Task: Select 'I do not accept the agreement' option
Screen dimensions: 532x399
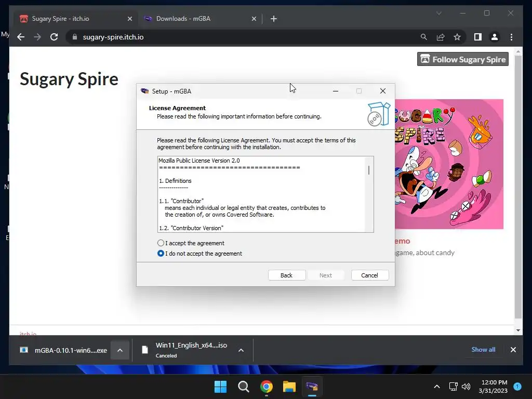Action: point(161,254)
